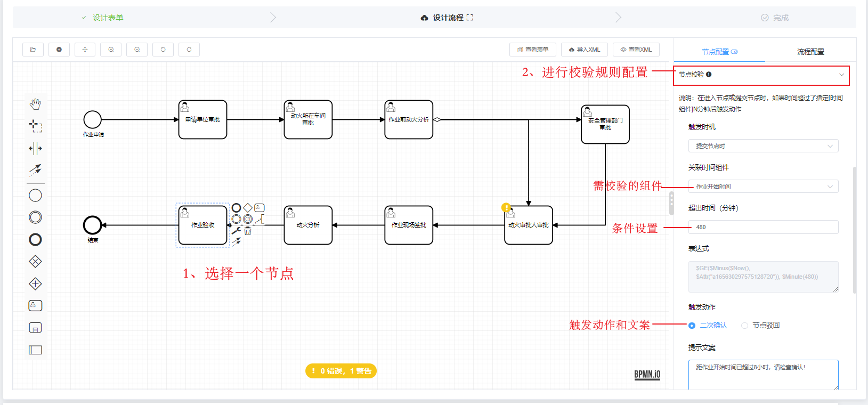
Task: Select the 申请单位审批 task node
Action: click(202, 119)
